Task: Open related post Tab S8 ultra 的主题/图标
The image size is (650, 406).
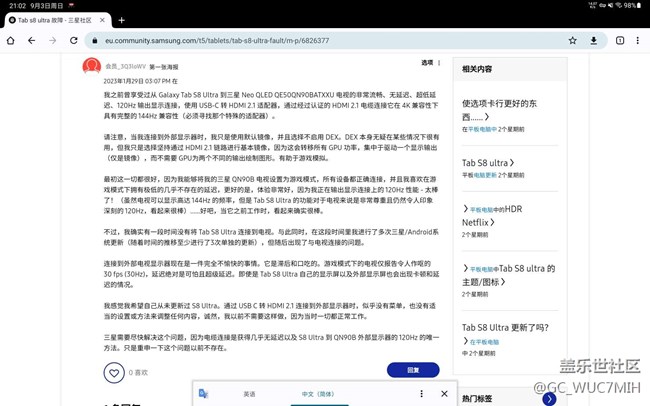Action: click(508, 275)
